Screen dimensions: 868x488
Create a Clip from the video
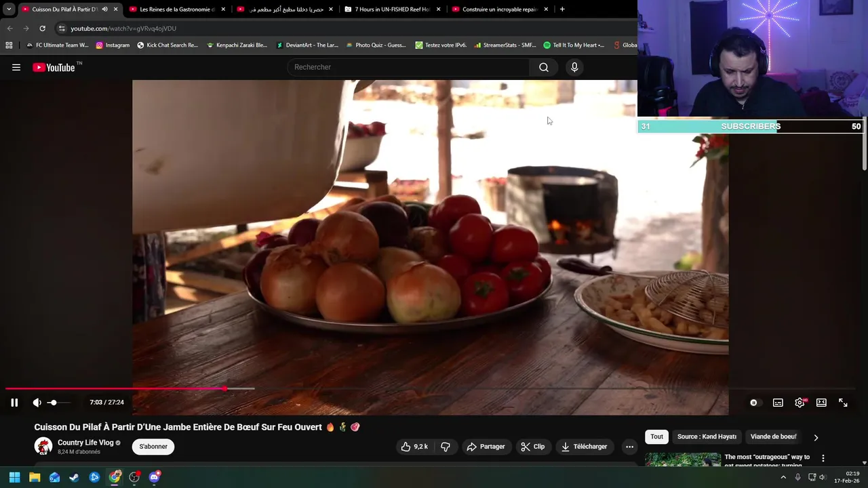pos(532,447)
